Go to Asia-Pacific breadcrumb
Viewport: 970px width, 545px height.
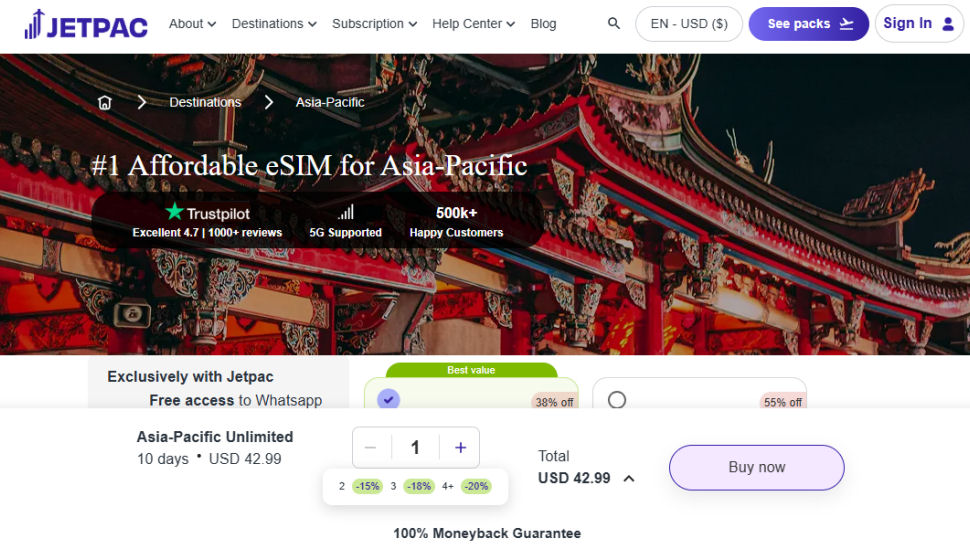pos(330,103)
